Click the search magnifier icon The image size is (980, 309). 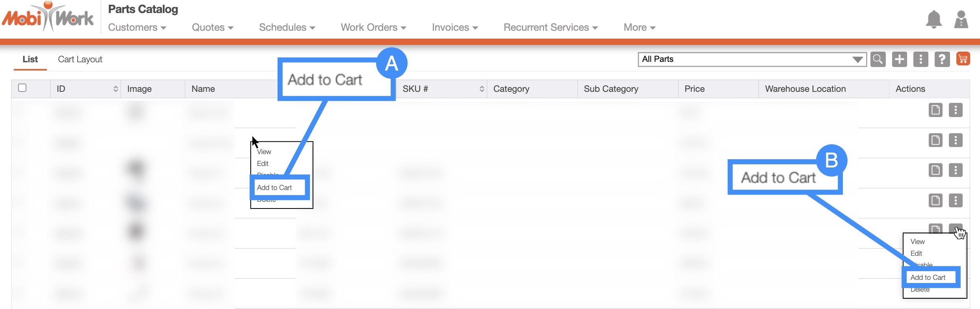(878, 60)
